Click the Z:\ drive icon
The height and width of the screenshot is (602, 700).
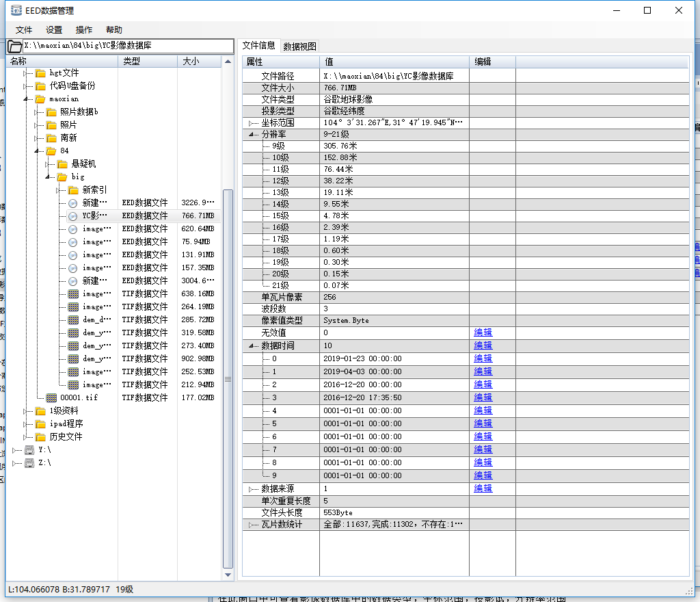(29, 462)
